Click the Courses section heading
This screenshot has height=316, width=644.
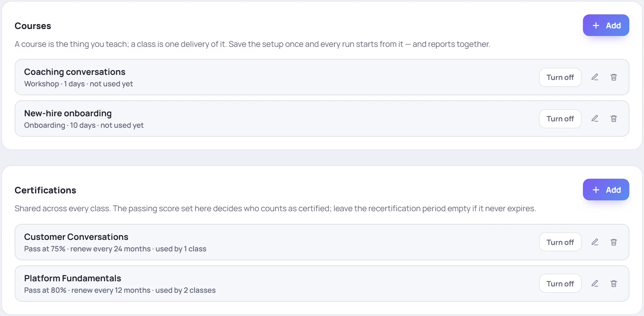click(x=33, y=26)
